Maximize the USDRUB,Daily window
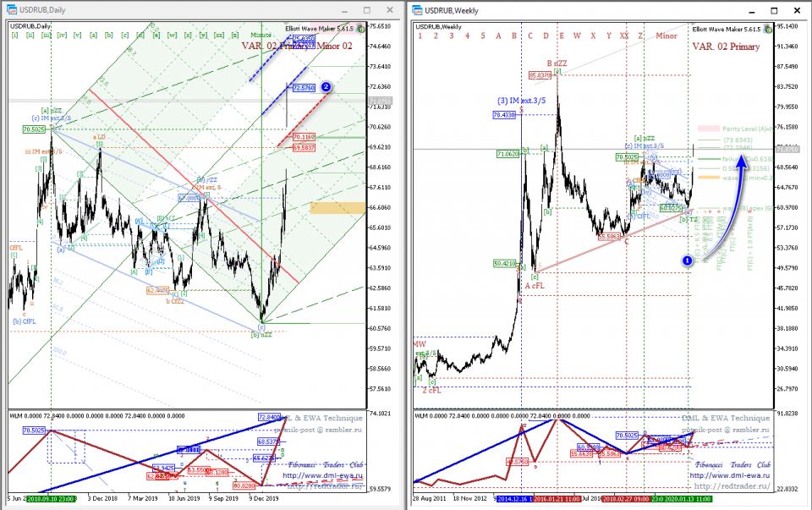 coord(366,10)
